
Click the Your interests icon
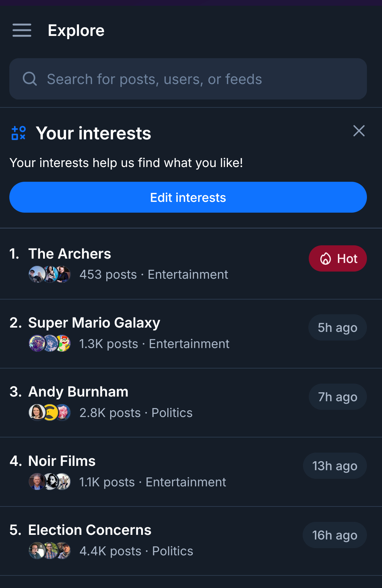coord(19,133)
